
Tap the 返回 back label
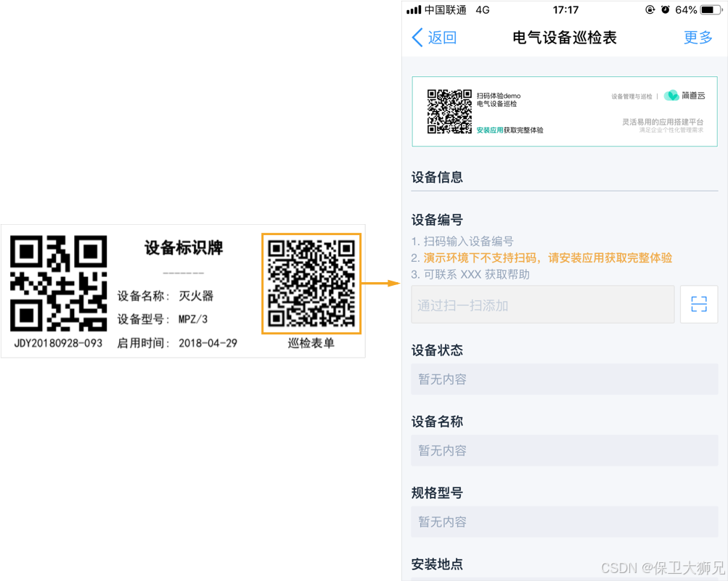[442, 38]
